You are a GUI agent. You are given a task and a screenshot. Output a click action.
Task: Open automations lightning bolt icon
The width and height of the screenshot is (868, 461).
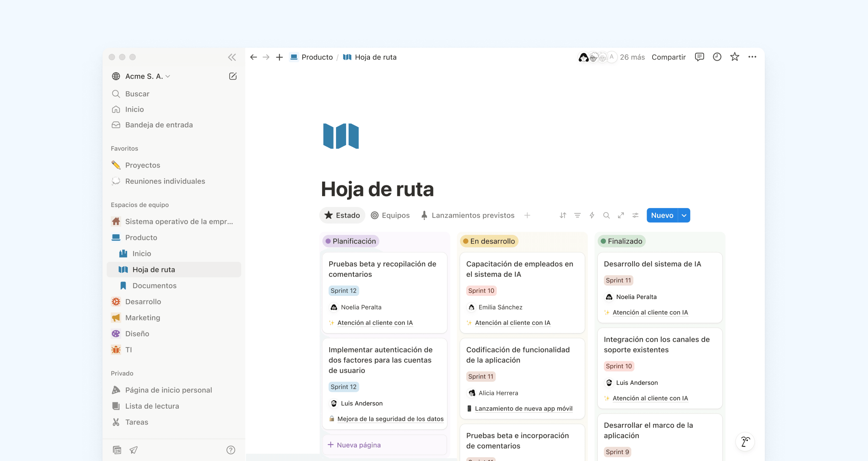click(592, 215)
